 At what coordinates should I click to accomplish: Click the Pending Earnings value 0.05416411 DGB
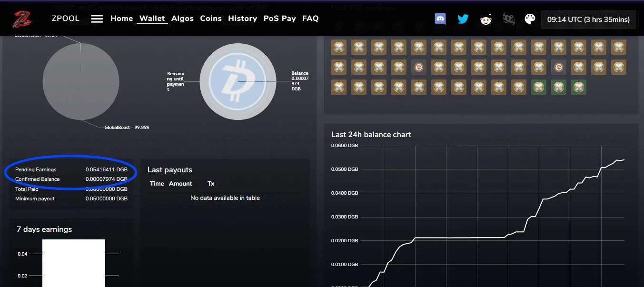coord(107,169)
